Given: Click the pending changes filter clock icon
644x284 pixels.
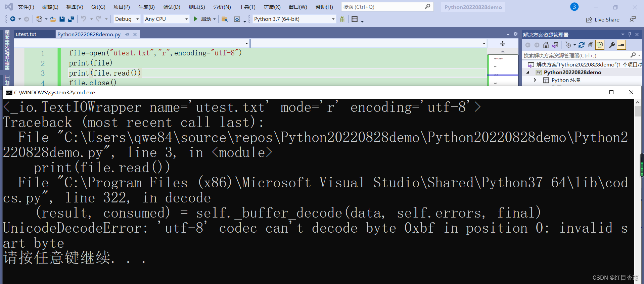Looking at the screenshot, I should tap(568, 45).
